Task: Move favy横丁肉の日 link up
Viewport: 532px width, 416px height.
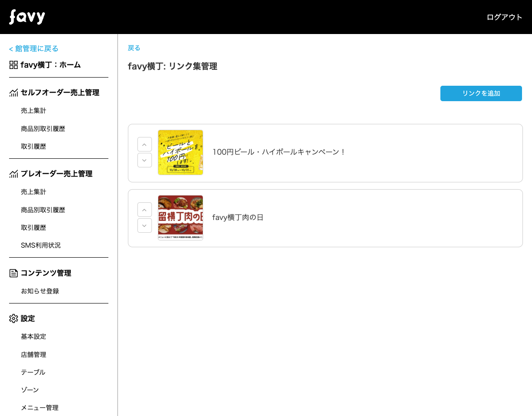Action: coord(145,210)
